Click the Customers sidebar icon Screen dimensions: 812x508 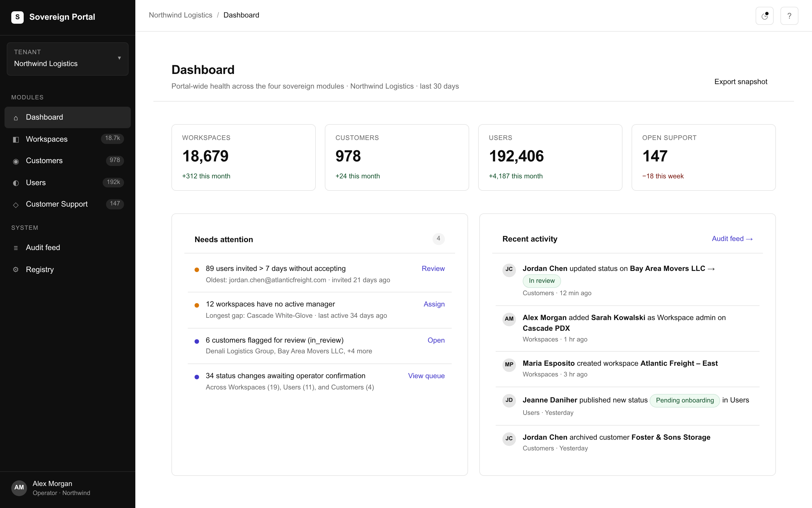click(16, 161)
